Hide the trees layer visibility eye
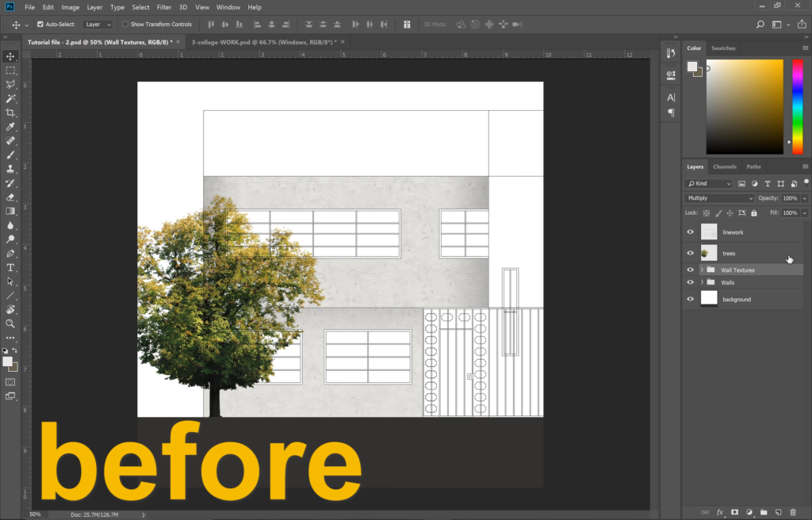 [x=690, y=253]
